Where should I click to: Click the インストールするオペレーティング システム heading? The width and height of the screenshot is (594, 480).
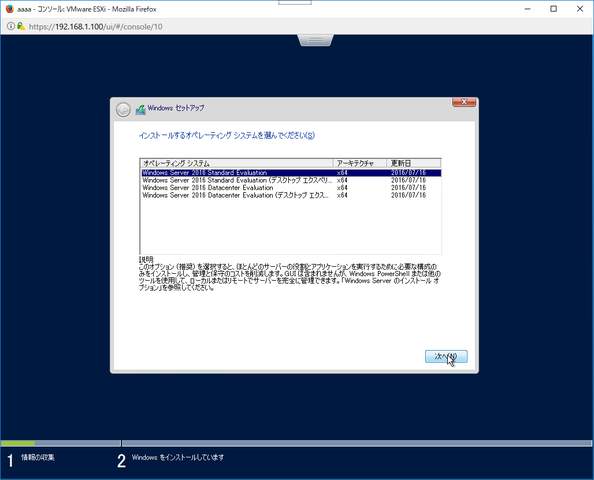[x=227, y=136]
